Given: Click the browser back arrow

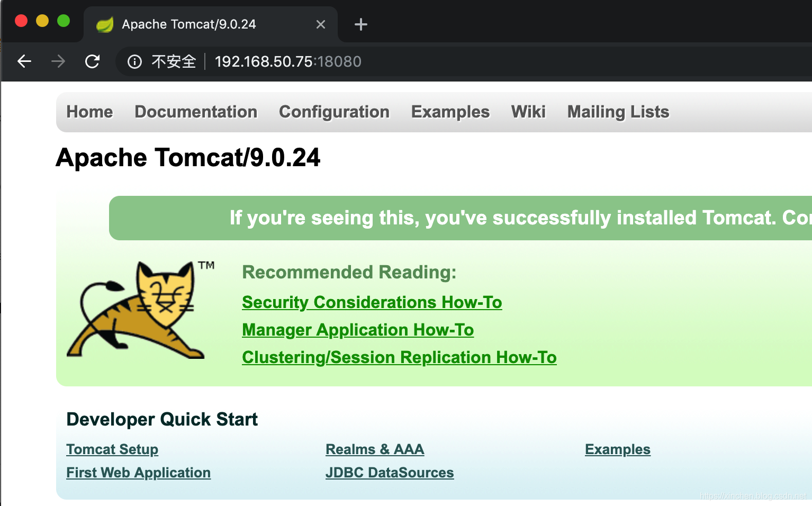Looking at the screenshot, I should click(x=24, y=61).
